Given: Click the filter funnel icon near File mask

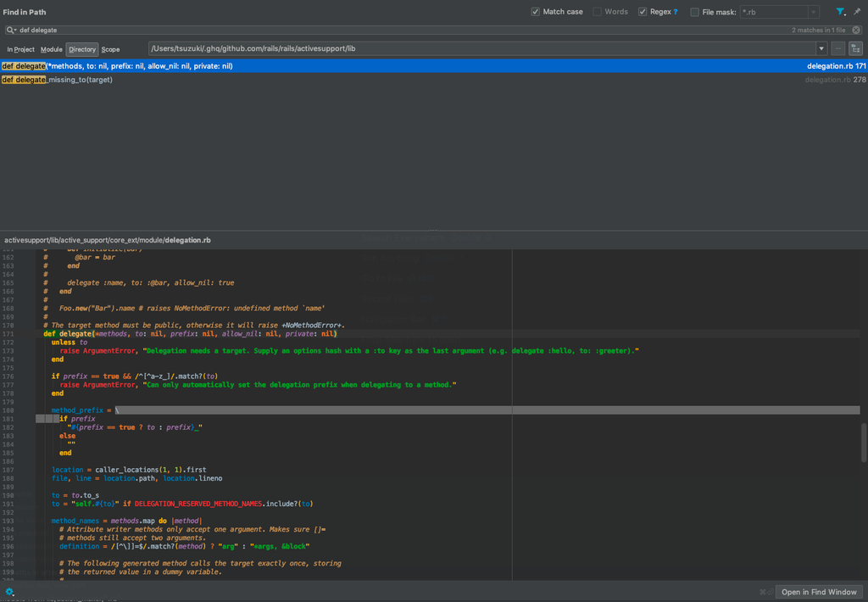Looking at the screenshot, I should (838, 11).
